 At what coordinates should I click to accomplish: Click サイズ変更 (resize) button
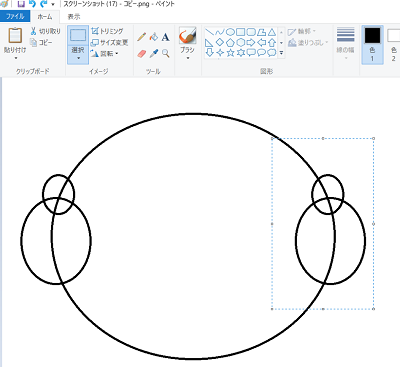[109, 42]
